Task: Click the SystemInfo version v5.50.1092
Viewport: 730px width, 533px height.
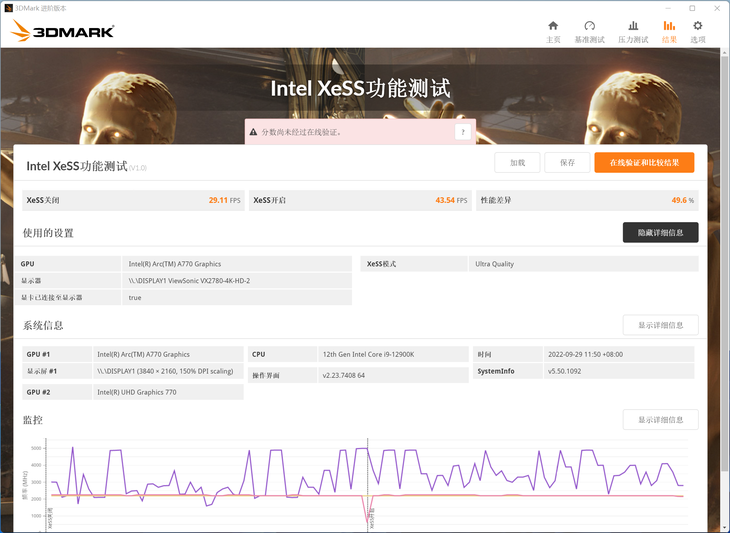Action: pos(564,371)
